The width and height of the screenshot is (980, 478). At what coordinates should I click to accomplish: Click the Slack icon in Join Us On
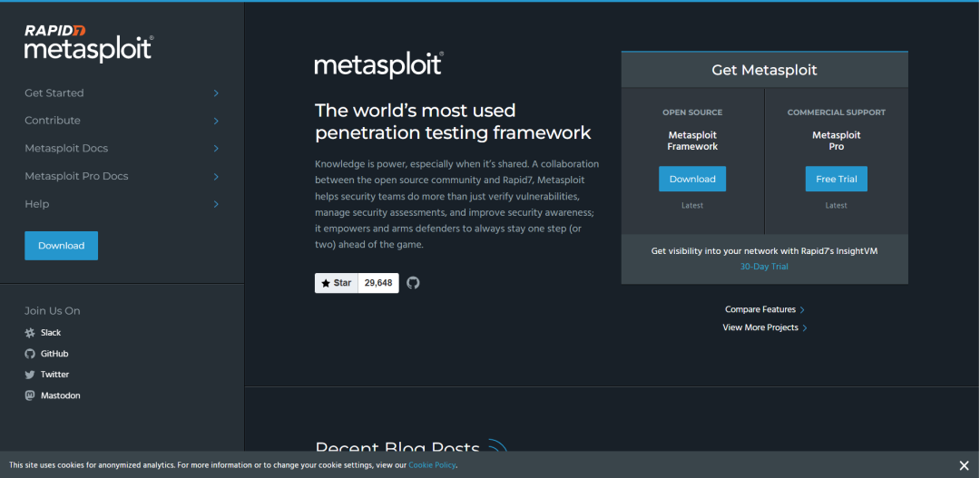click(30, 333)
